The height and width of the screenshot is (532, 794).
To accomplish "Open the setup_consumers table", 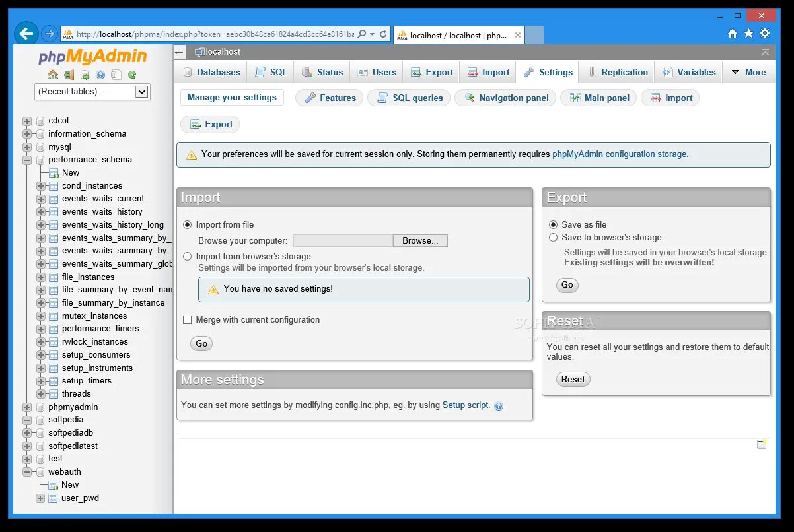I will click(x=96, y=355).
